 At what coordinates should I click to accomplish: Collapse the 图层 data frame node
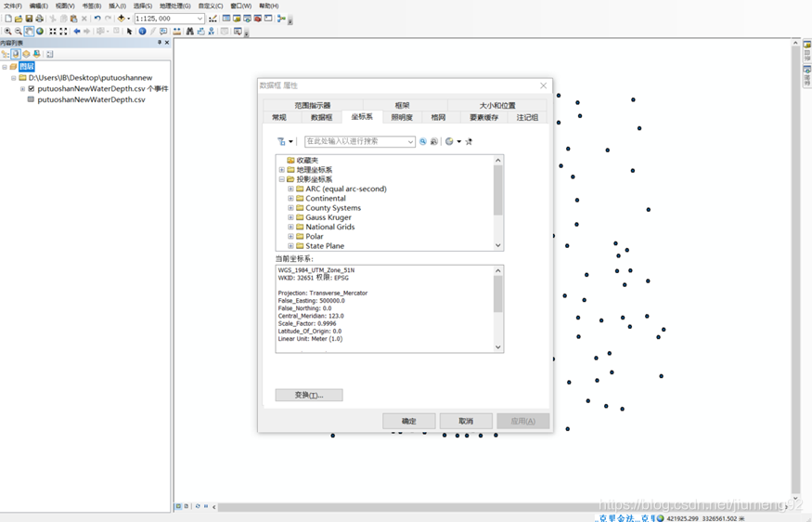5,67
